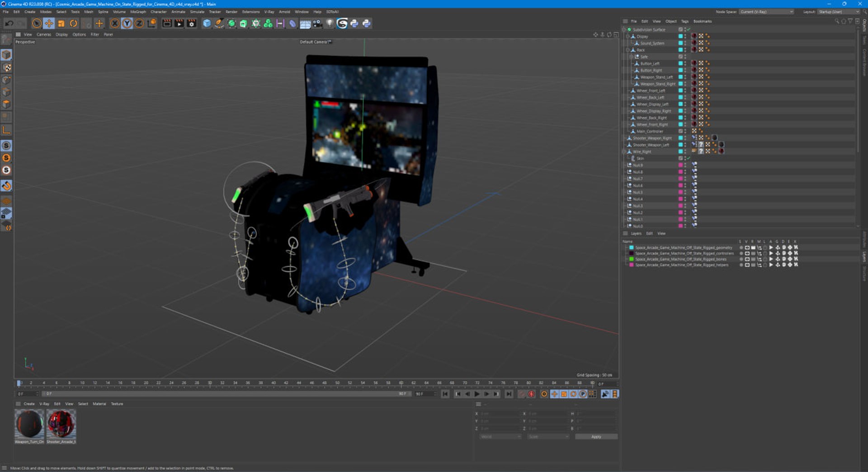Click magenta helpers layer color swatch
The height and width of the screenshot is (472, 868).
pyautogui.click(x=632, y=265)
